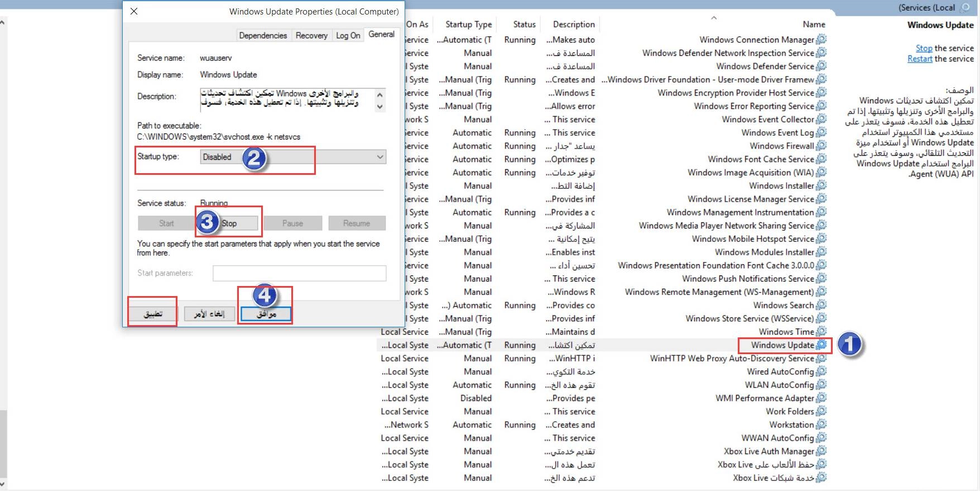This screenshot has width=980, height=491.
Task: Click gear icon of Windows Connection Manager service
Action: coord(821,40)
